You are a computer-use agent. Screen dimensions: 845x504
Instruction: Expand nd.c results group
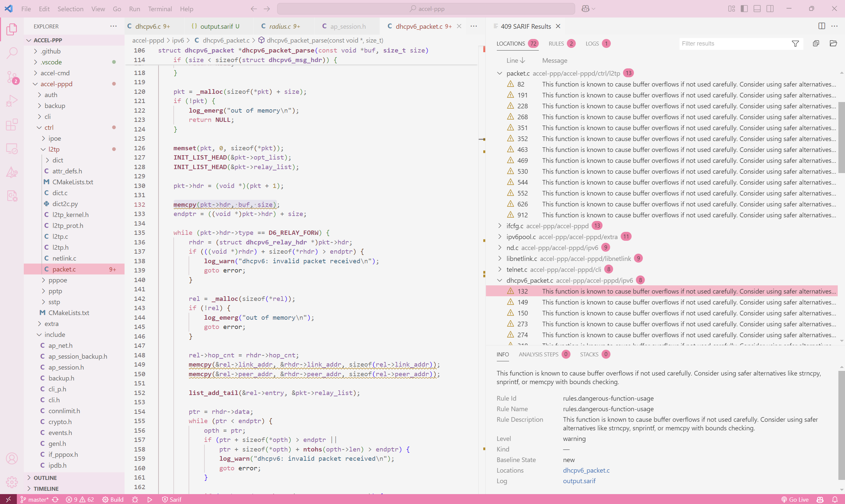[499, 247]
